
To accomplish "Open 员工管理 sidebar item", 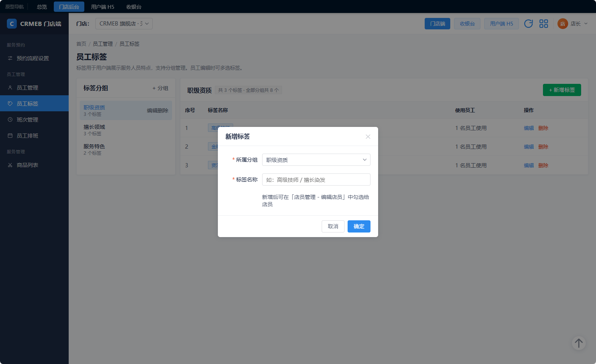I will 34,88.
